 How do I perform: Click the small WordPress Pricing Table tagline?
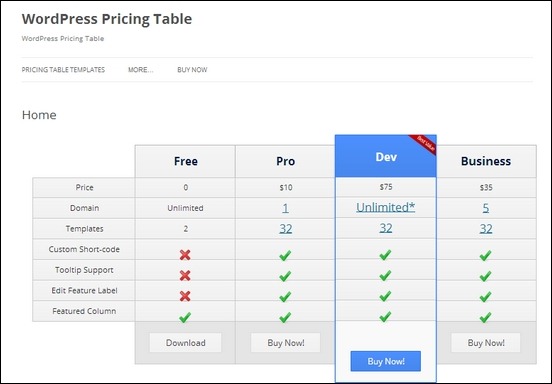point(63,38)
